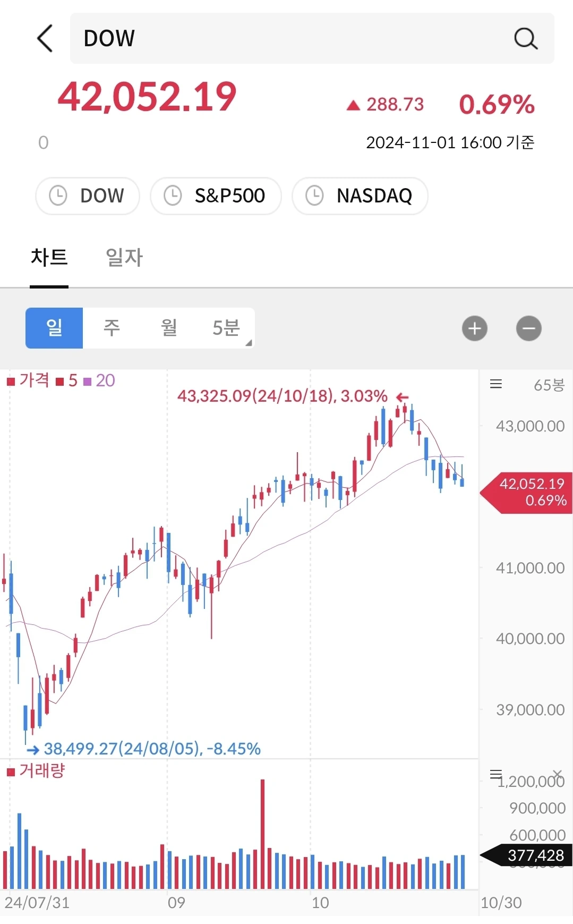Open the 65봉 candle count selector

pos(549,385)
